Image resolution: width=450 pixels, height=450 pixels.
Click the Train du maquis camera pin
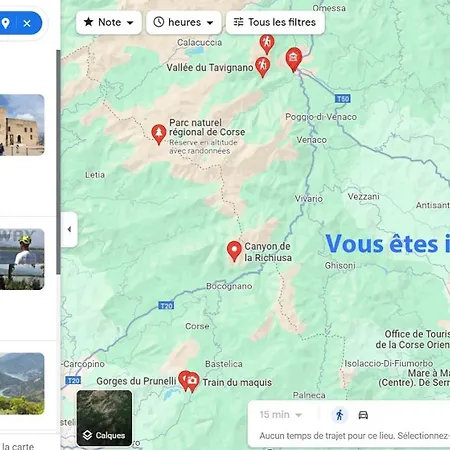[192, 382]
